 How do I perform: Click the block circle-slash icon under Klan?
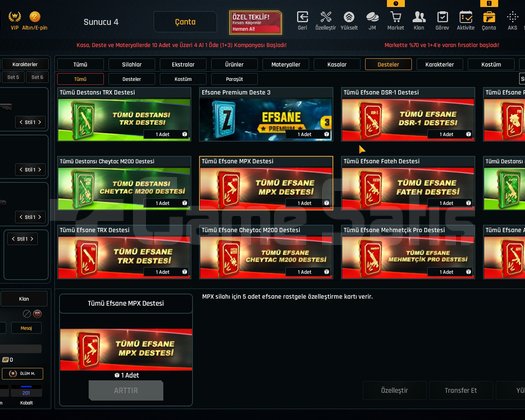coord(27,314)
